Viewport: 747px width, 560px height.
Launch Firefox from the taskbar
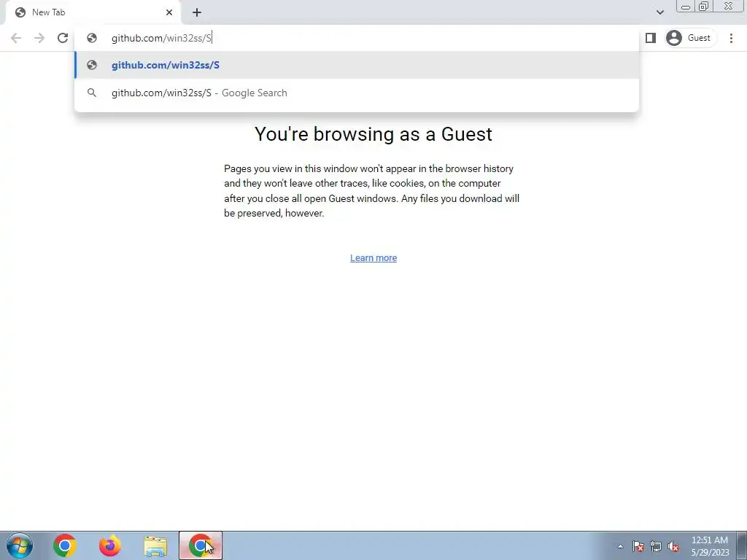coord(110,545)
